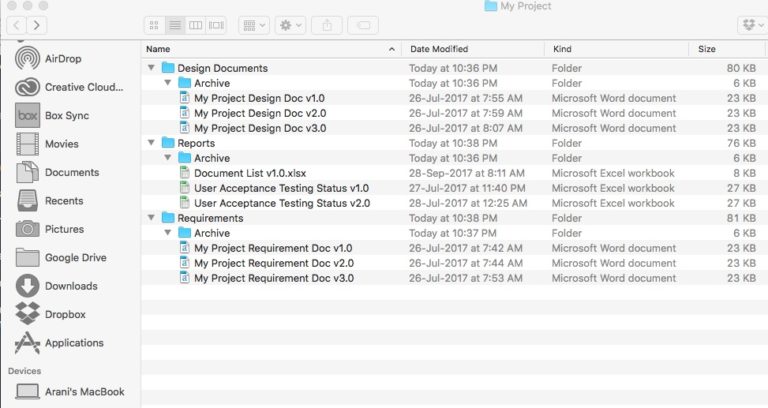Collapse the Reports folder
768x408 pixels.
tap(151, 143)
